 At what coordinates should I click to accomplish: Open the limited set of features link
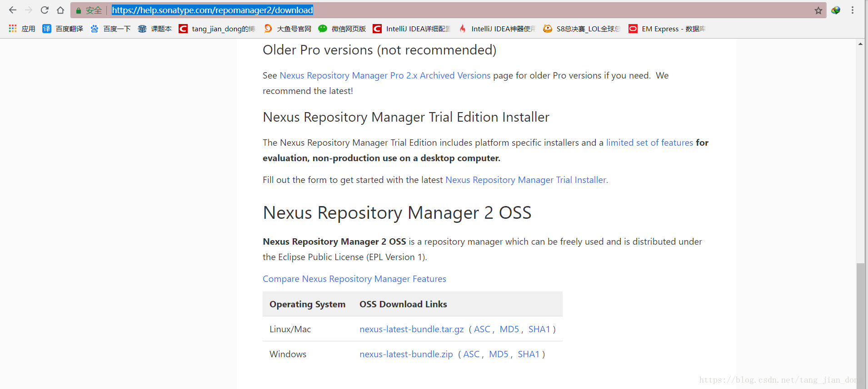(x=649, y=143)
